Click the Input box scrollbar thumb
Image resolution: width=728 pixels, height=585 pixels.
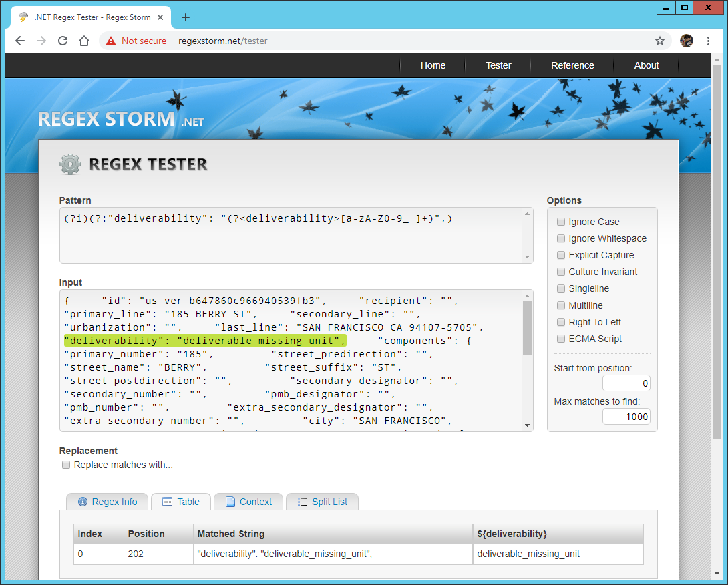527,328
